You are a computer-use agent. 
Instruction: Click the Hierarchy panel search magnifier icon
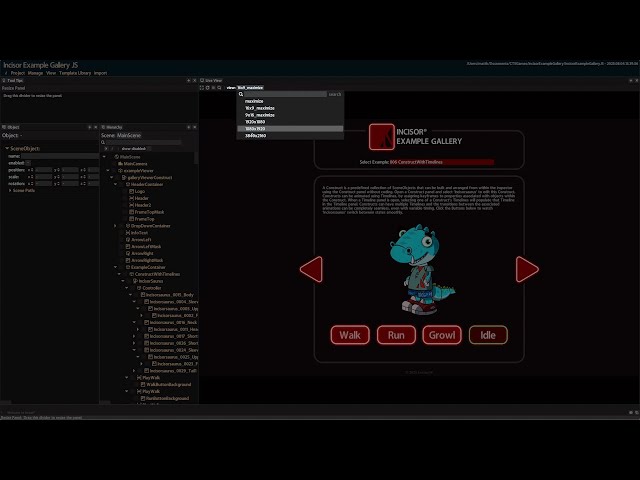click(x=103, y=142)
